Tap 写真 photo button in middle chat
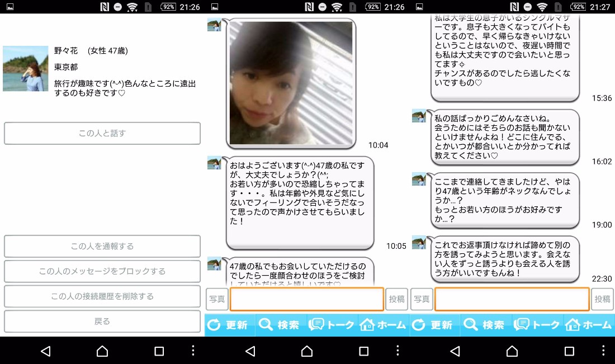This screenshot has height=364, width=615. tap(217, 299)
